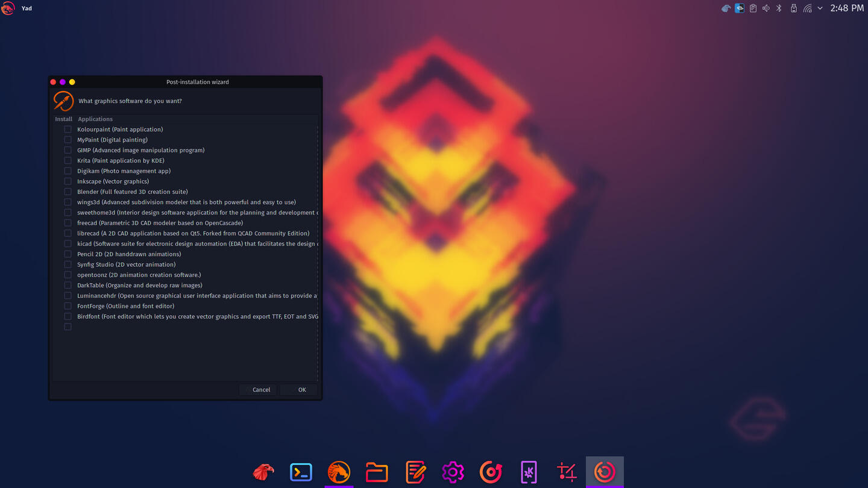Launch the text editor dock icon

[415, 472]
